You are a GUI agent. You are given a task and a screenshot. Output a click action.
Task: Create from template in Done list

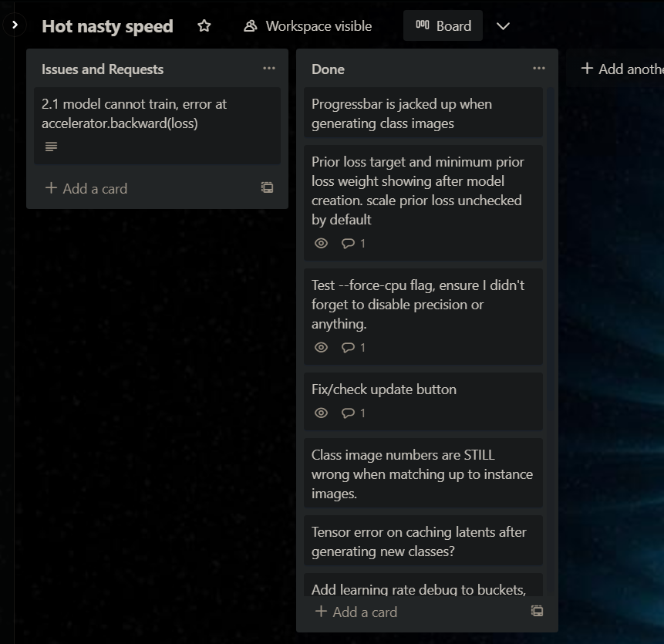pos(537,612)
